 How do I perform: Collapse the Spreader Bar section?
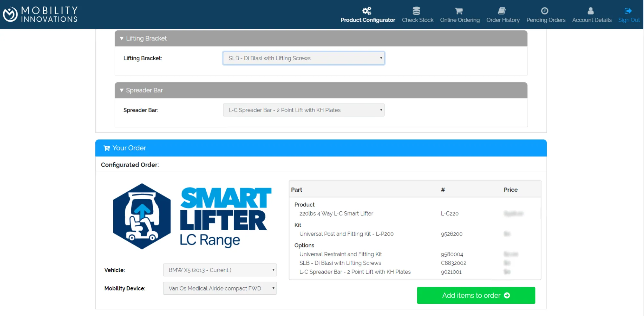[x=321, y=90]
